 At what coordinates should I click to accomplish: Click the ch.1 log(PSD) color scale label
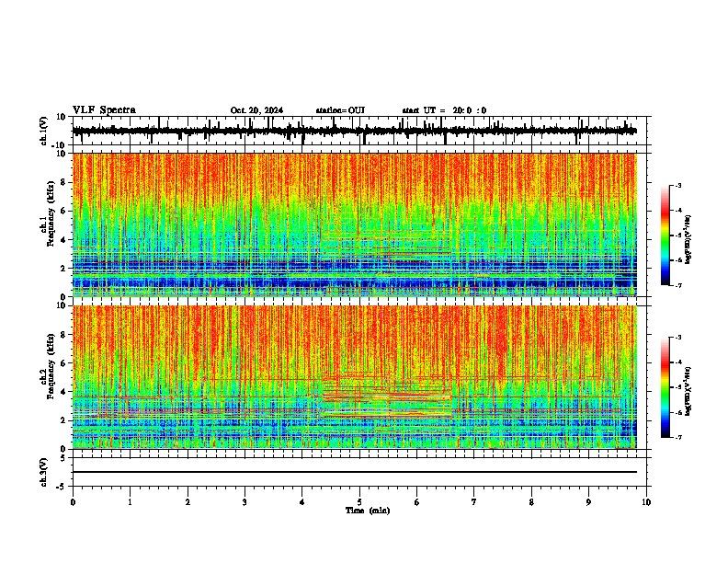(x=688, y=239)
